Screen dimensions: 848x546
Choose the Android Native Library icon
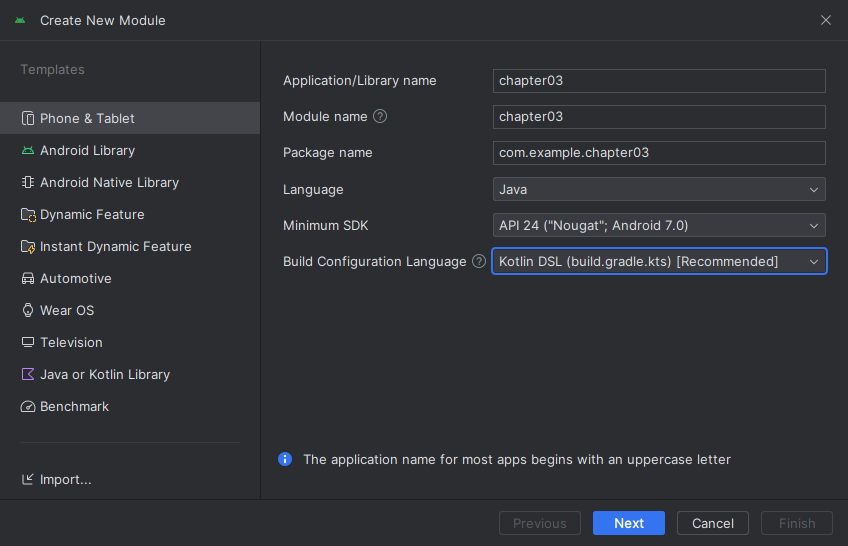pos(28,182)
